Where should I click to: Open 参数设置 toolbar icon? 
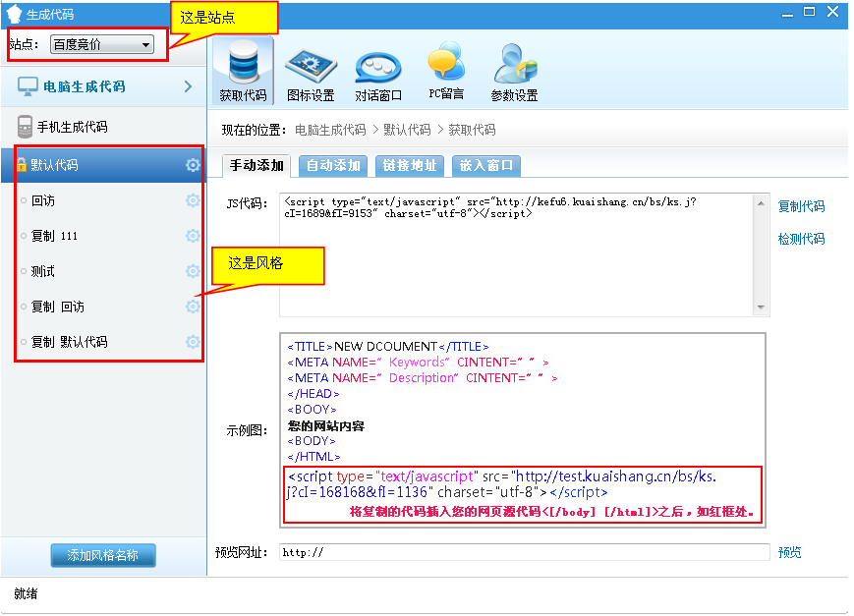[514, 65]
